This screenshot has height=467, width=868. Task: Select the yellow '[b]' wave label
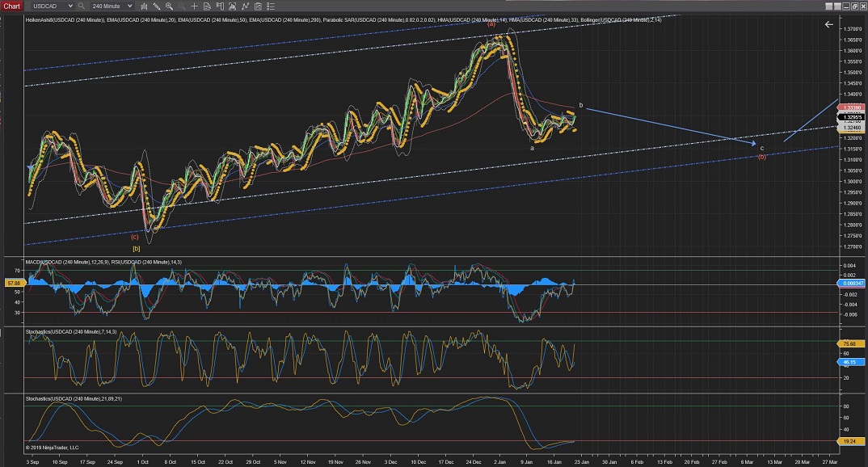[136, 248]
